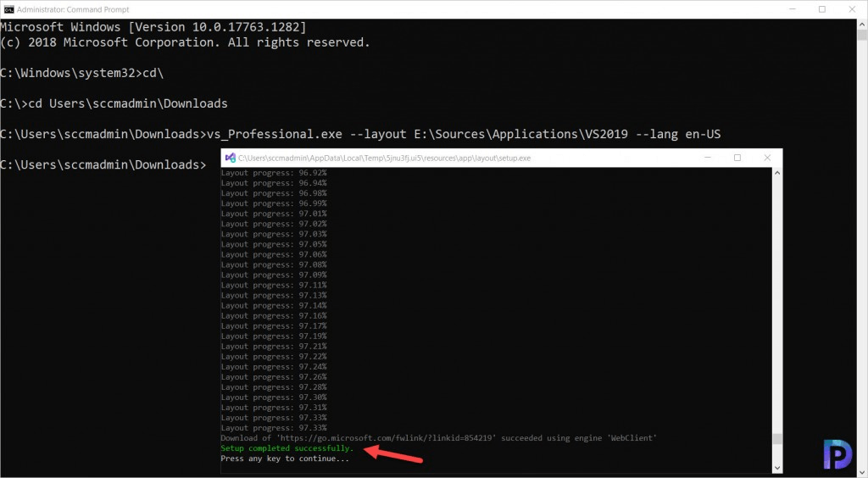The image size is (868, 478).
Task: Click the 'Layout progress: 97.24%' line
Action: 274,367
